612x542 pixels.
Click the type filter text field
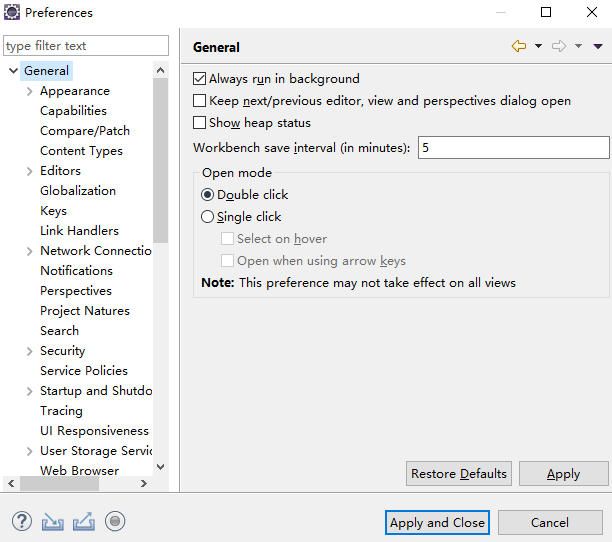click(86, 46)
